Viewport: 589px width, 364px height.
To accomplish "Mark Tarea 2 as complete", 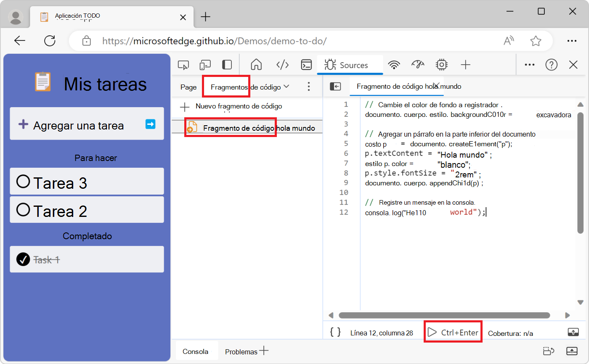I will point(24,209).
